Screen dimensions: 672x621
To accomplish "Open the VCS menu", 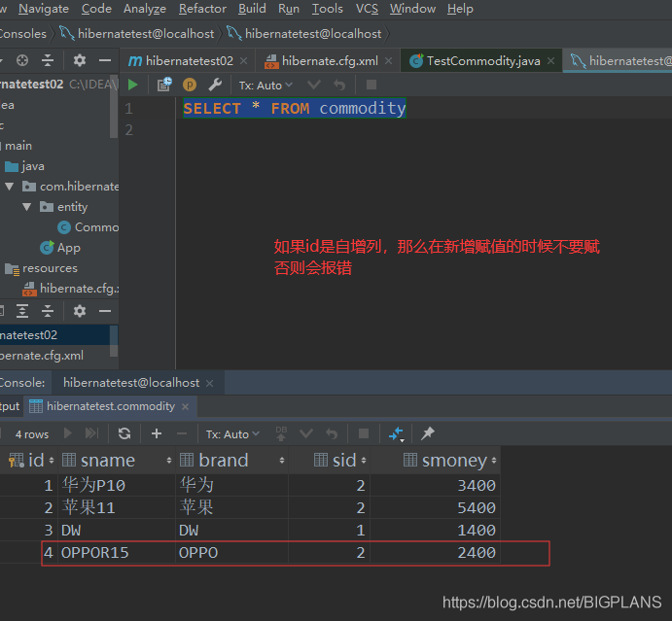I will (367, 9).
